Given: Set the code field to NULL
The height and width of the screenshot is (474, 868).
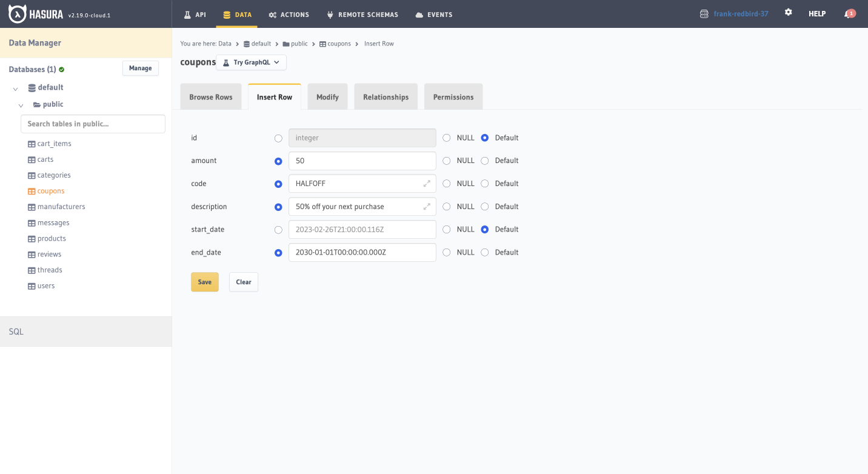Looking at the screenshot, I should [446, 183].
